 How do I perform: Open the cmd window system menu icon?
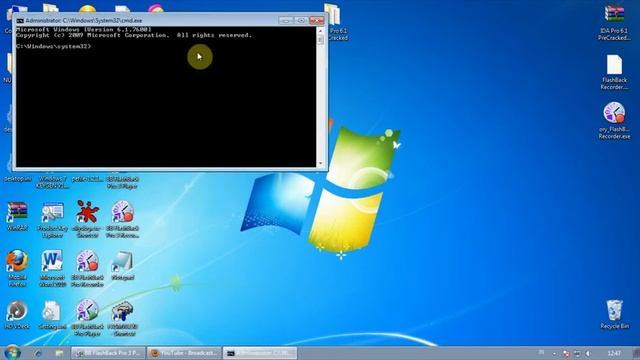[x=20, y=20]
